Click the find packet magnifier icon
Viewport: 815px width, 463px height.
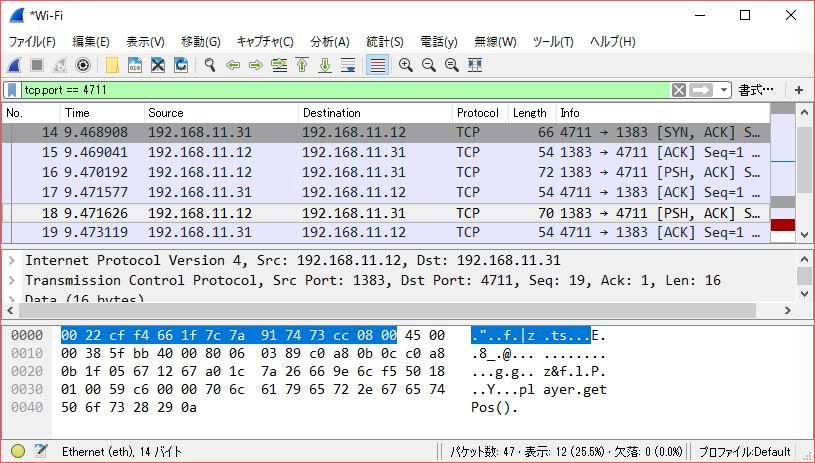210,65
